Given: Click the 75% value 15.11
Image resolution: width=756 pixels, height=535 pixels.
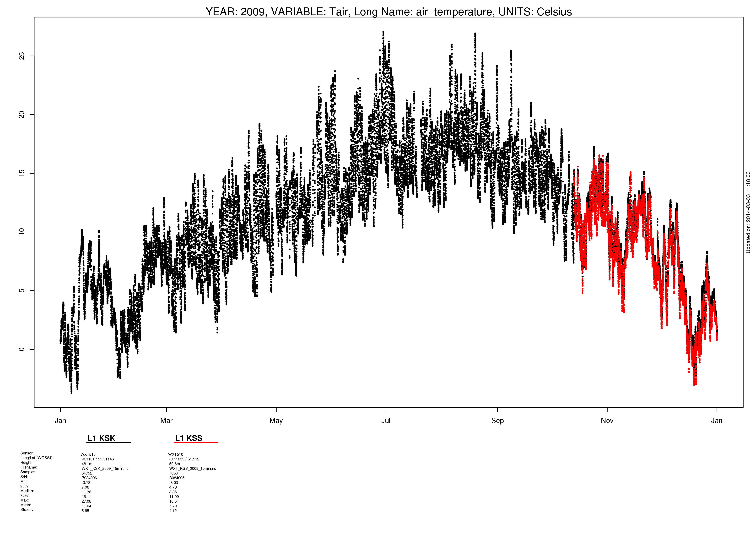Looking at the screenshot, I should [86, 497].
